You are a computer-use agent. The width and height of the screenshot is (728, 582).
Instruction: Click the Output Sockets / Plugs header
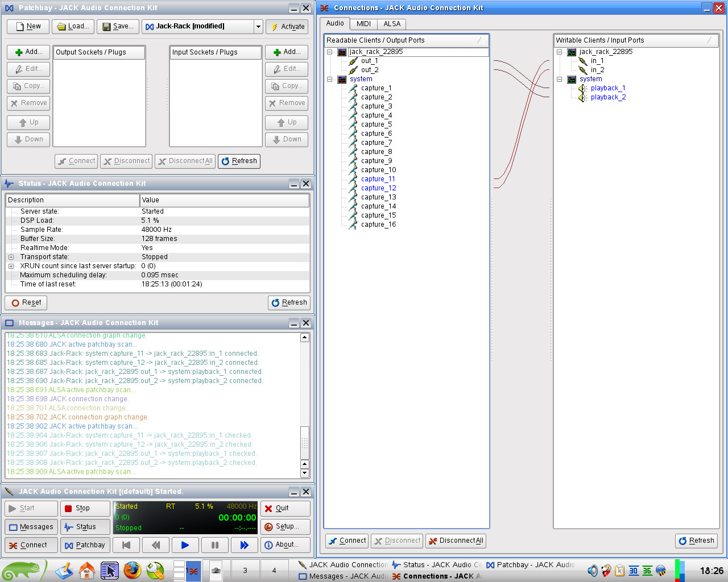pyautogui.click(x=100, y=52)
